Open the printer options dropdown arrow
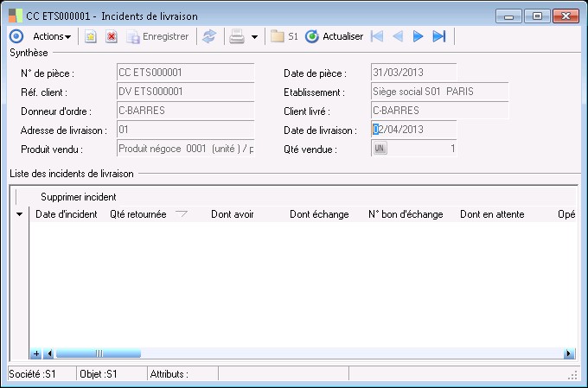This screenshot has height=388, width=588. pos(254,37)
